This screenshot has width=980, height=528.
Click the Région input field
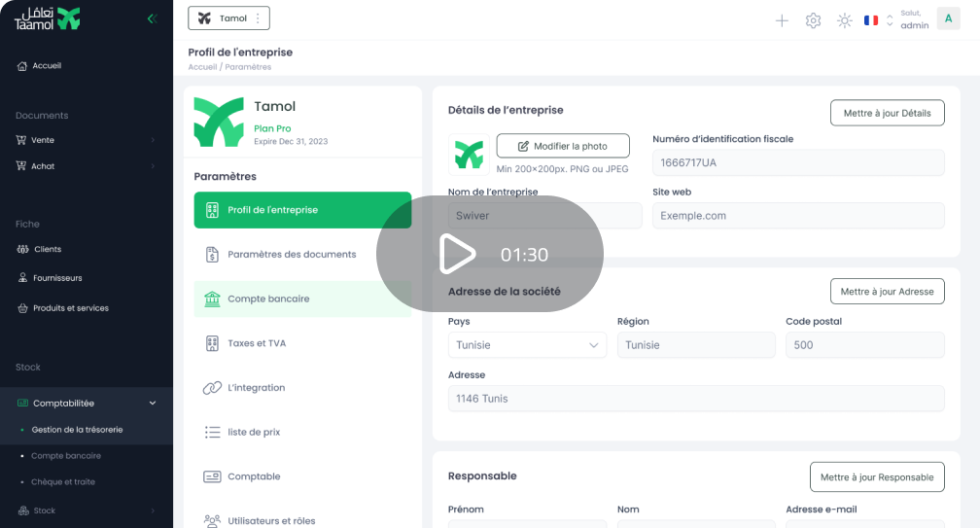[696, 345]
